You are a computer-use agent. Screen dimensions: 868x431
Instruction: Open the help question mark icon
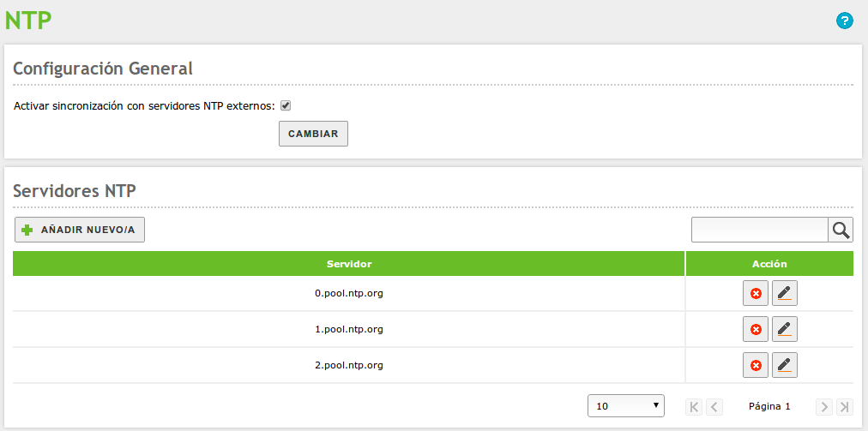point(844,21)
